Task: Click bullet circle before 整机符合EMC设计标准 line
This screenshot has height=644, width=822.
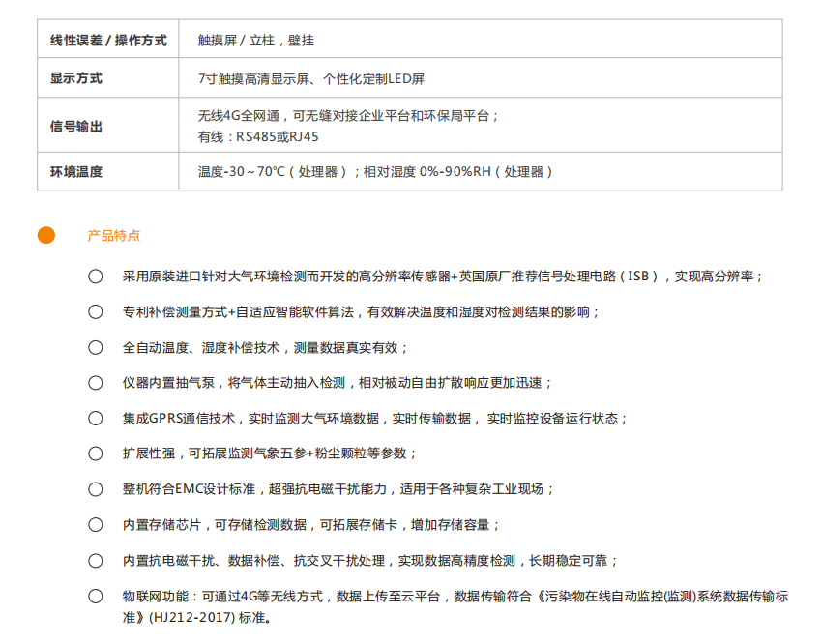Action: pos(95,489)
